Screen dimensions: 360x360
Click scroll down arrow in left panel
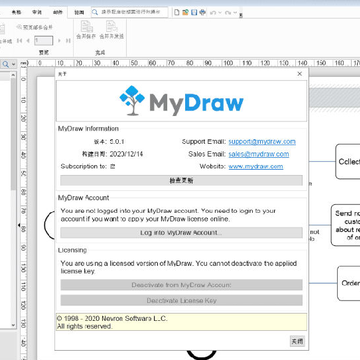click(x=13, y=325)
